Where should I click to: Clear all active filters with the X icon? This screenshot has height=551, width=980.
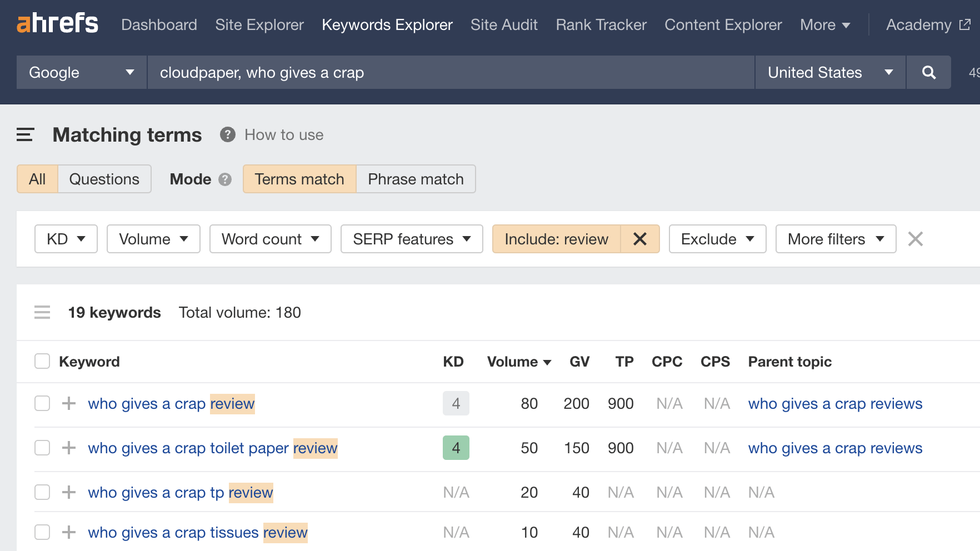915,239
